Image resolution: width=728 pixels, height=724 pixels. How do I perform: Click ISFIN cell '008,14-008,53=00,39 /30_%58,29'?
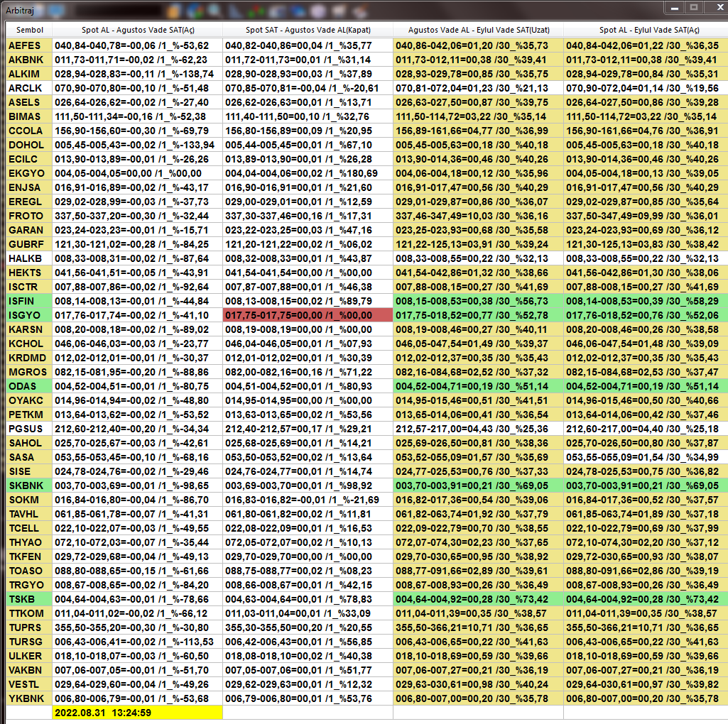pos(646,301)
